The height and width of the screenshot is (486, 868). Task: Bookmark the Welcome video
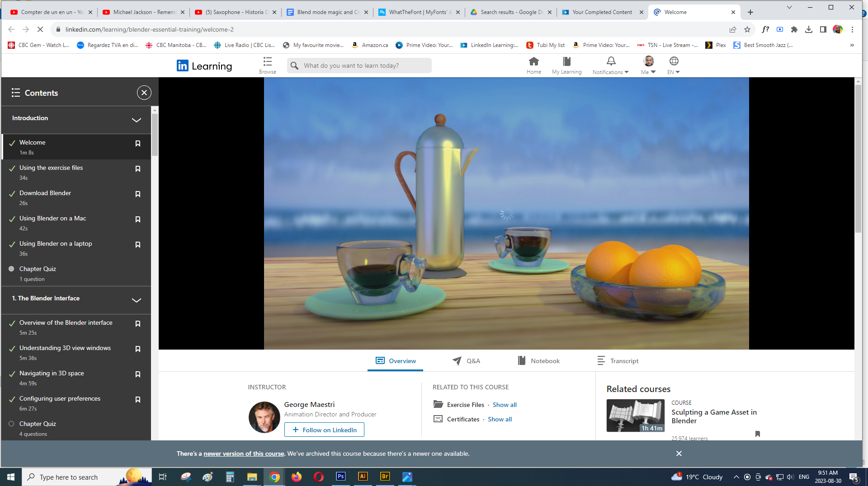[x=138, y=144]
